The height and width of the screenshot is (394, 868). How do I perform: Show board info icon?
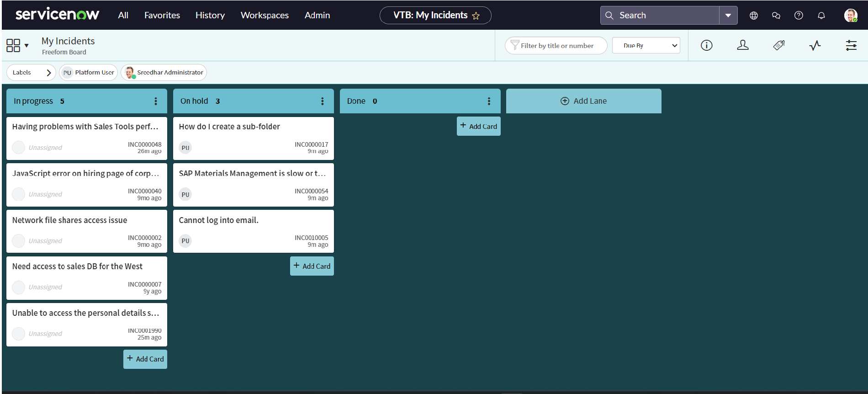tap(707, 45)
